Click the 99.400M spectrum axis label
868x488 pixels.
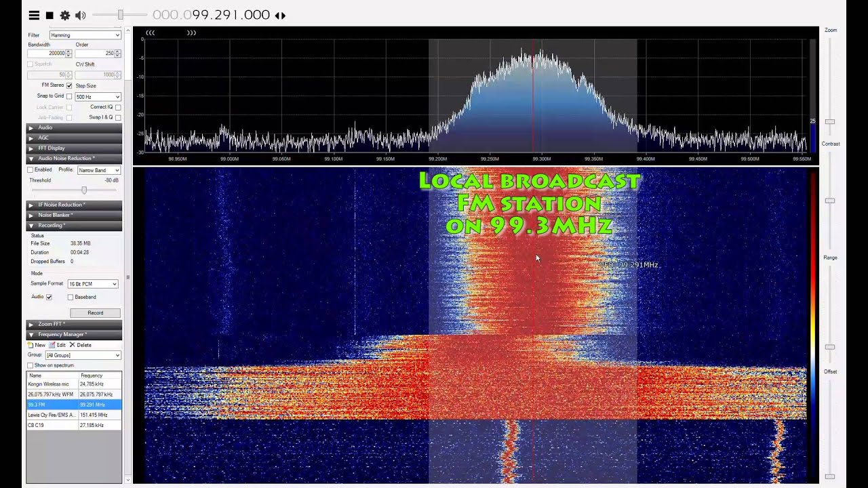click(x=645, y=159)
